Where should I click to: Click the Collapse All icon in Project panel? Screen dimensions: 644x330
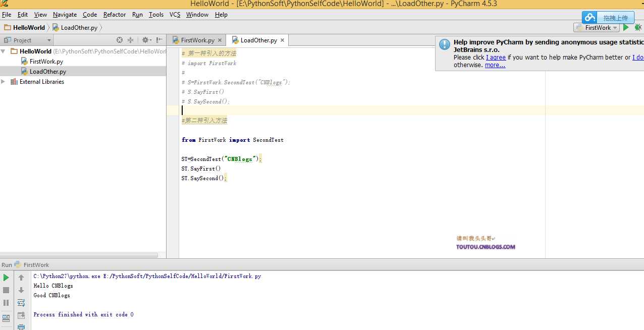pyautogui.click(x=131, y=40)
